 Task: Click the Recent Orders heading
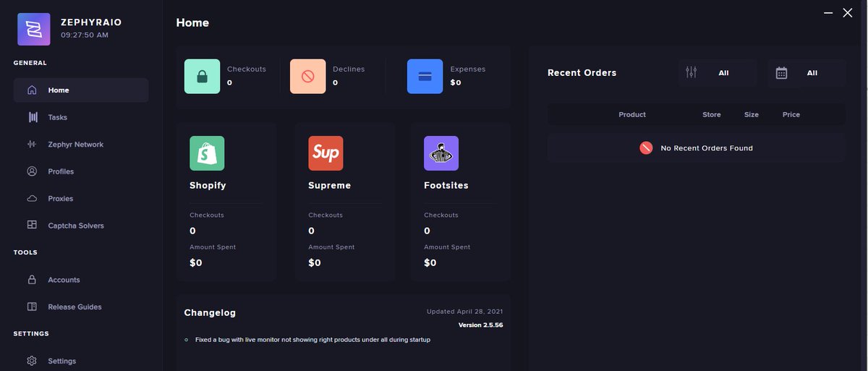coord(582,72)
